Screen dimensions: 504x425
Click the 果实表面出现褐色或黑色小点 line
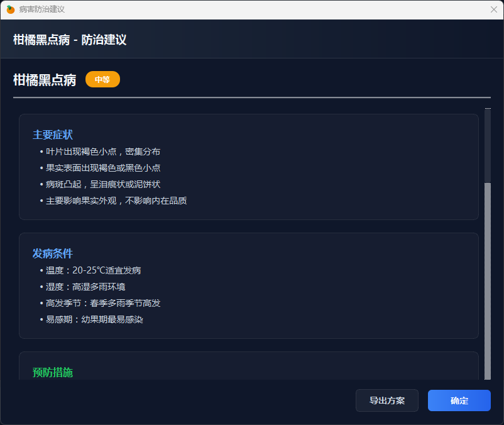(x=103, y=168)
